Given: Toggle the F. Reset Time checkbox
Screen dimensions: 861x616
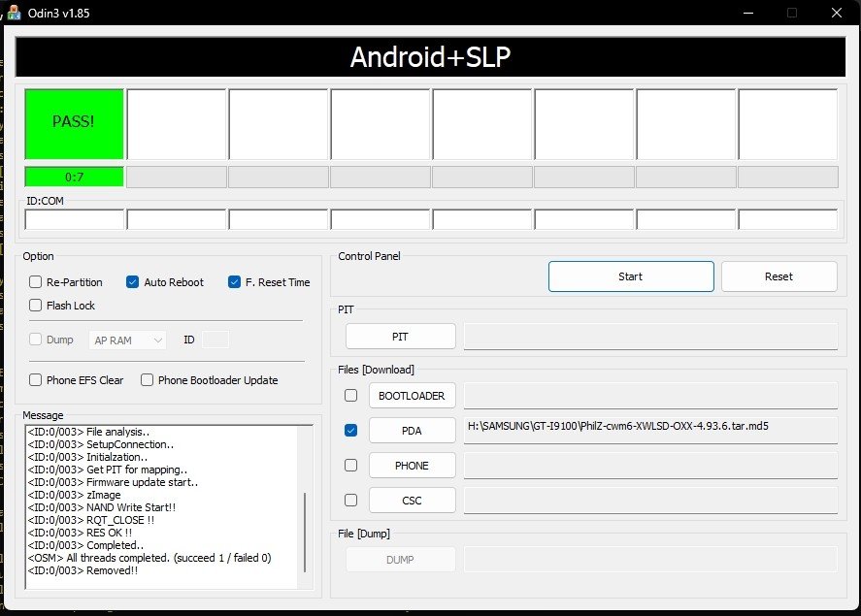Looking at the screenshot, I should click(235, 282).
